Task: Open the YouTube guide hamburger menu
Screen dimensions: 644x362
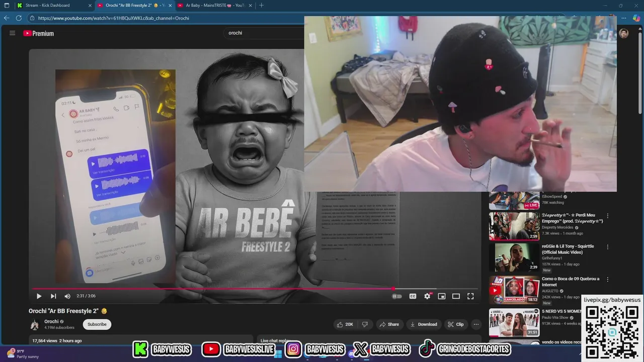Action: (12, 33)
